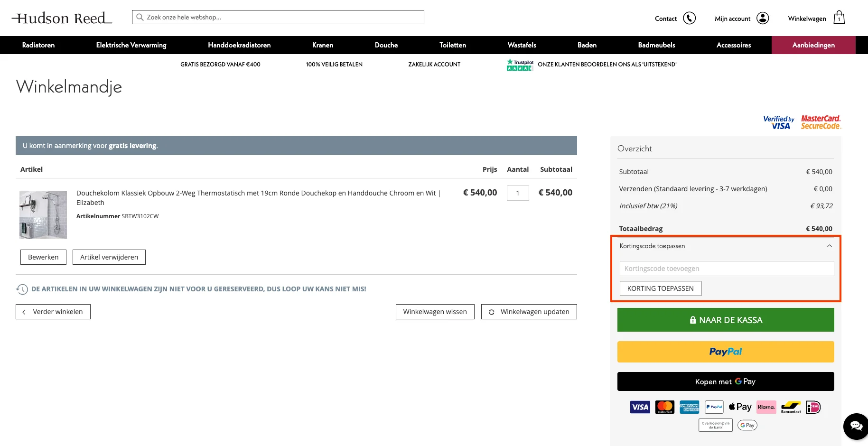Click the Kortingscode toevoegen input field
Screen dimensions: 868x446
[x=727, y=269]
